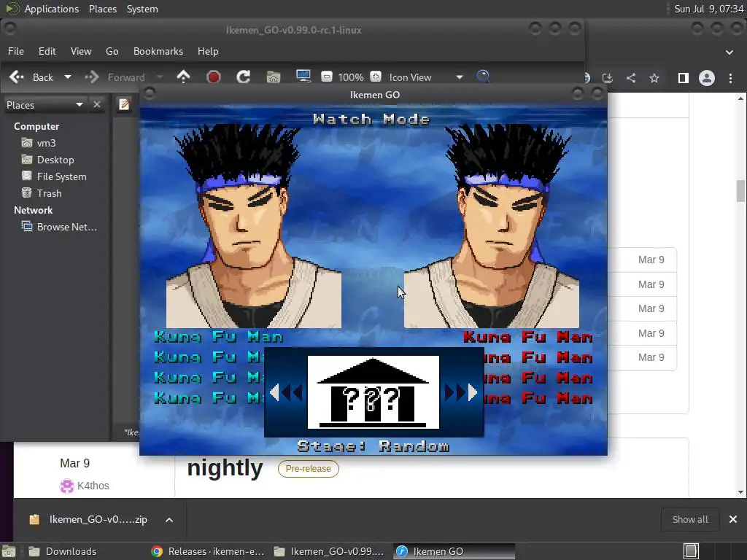Click first red Kung Fu Man name

click(528, 337)
